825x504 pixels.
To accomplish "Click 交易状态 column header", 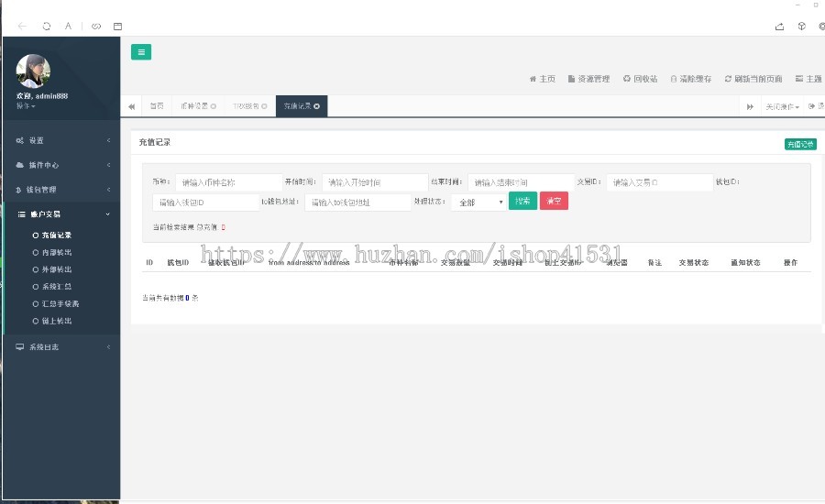I will [x=694, y=262].
